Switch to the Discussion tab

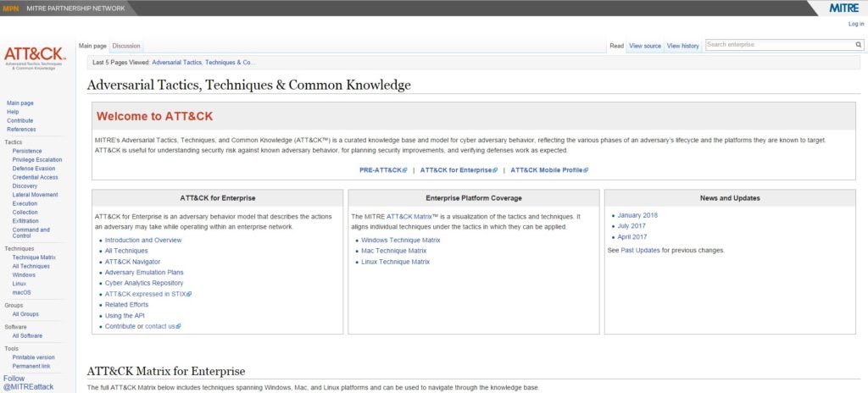coord(126,46)
